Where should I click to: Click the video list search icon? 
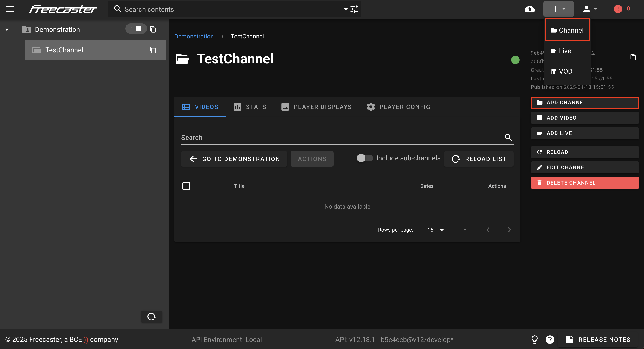coord(508,137)
